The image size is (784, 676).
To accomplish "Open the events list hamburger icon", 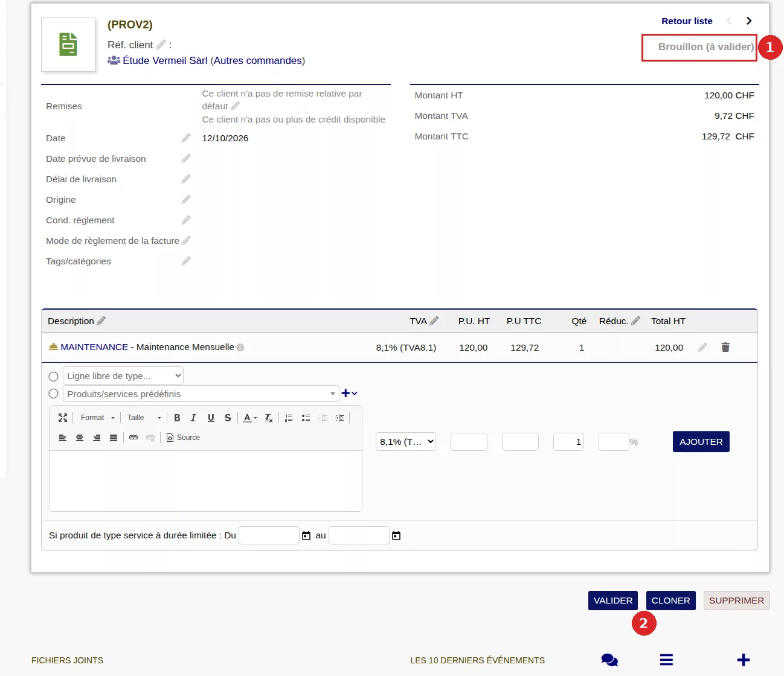I will [666, 660].
